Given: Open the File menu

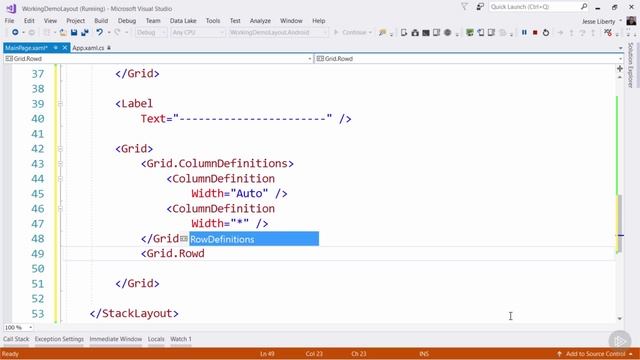Looking at the screenshot, I should tap(9, 20).
